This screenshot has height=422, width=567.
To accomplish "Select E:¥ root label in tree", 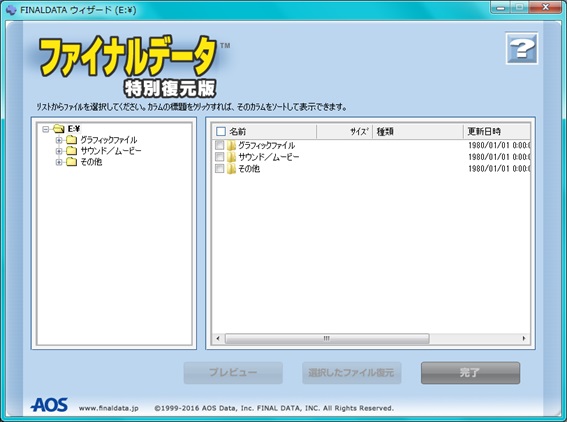I will (74, 129).
